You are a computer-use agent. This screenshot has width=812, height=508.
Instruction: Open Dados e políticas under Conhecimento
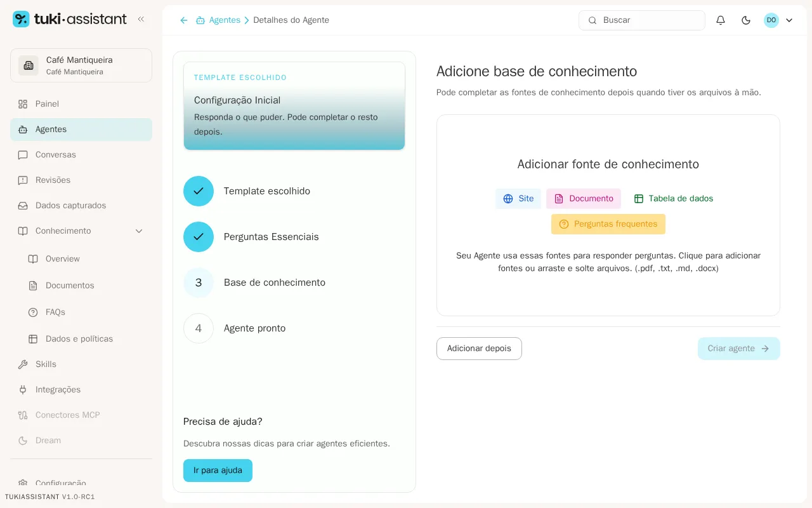coord(86,339)
